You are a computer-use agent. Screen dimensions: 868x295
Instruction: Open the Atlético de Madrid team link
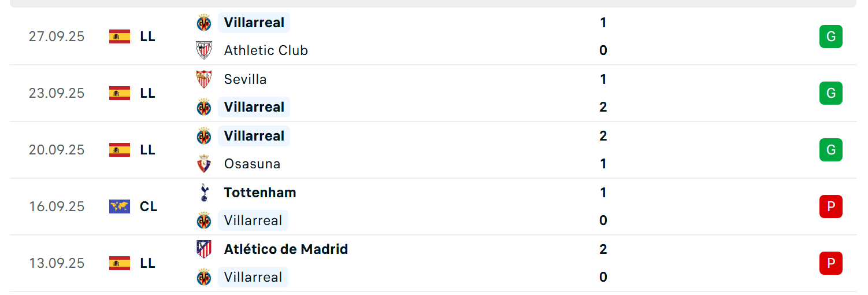pyautogui.click(x=286, y=249)
